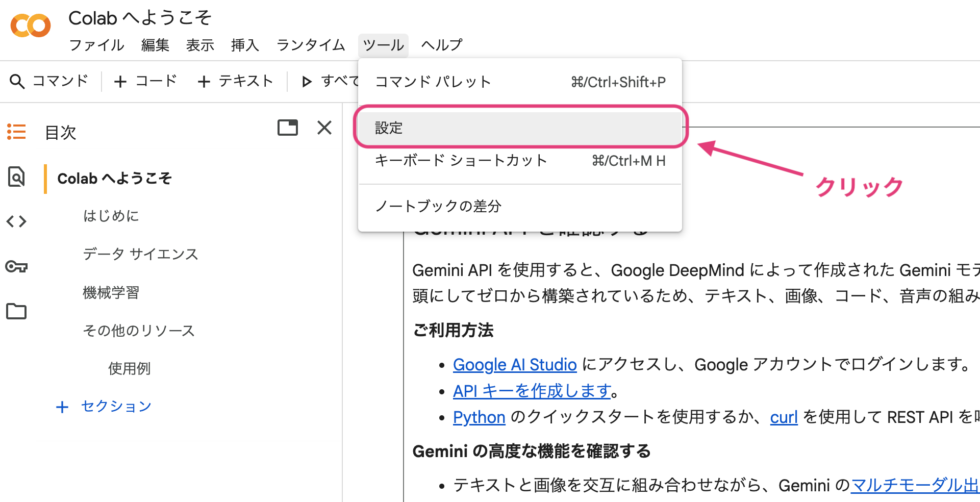Open the ファイル menu

96,45
